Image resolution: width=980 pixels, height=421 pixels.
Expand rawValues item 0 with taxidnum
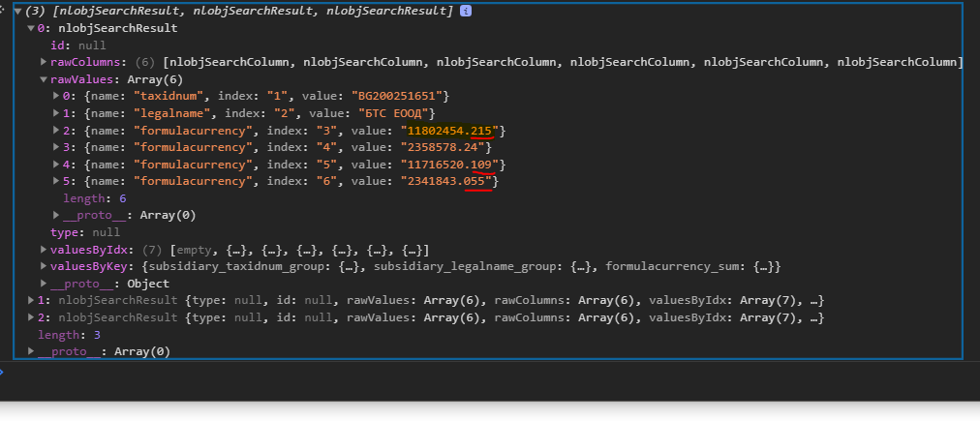[57, 96]
